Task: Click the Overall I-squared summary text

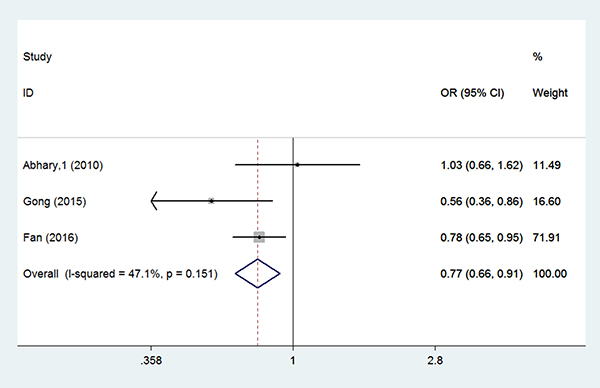Action: pyautogui.click(x=120, y=274)
